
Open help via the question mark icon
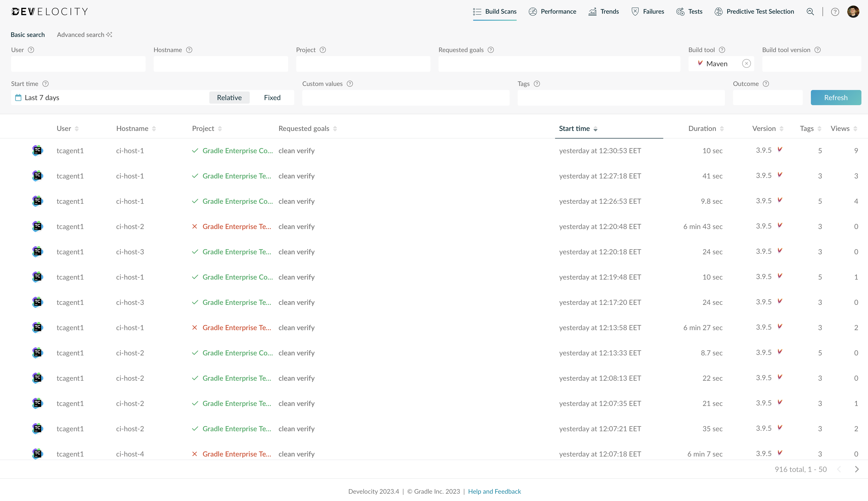[x=835, y=11]
